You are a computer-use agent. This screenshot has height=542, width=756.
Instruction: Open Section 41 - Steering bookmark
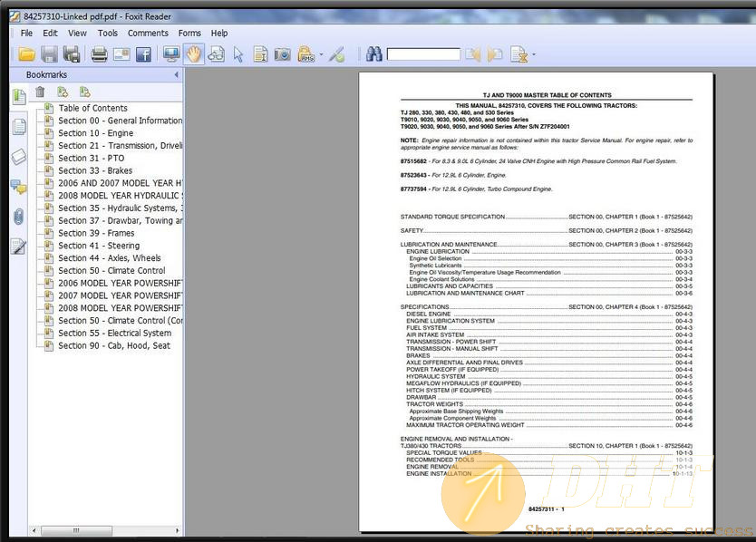pyautogui.click(x=99, y=246)
